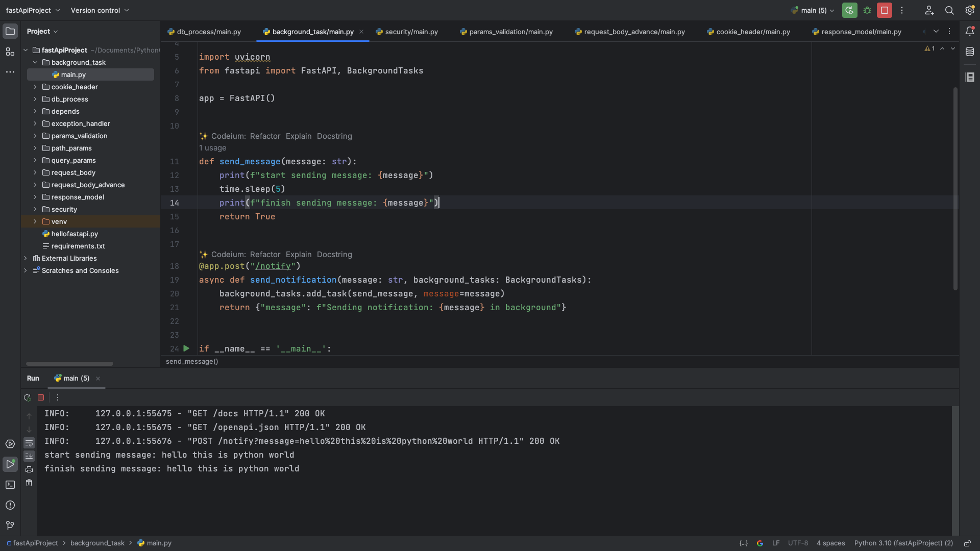Screen dimensions: 980x551
Task: Click run gutter arrow at line 24
Action: (x=186, y=348)
